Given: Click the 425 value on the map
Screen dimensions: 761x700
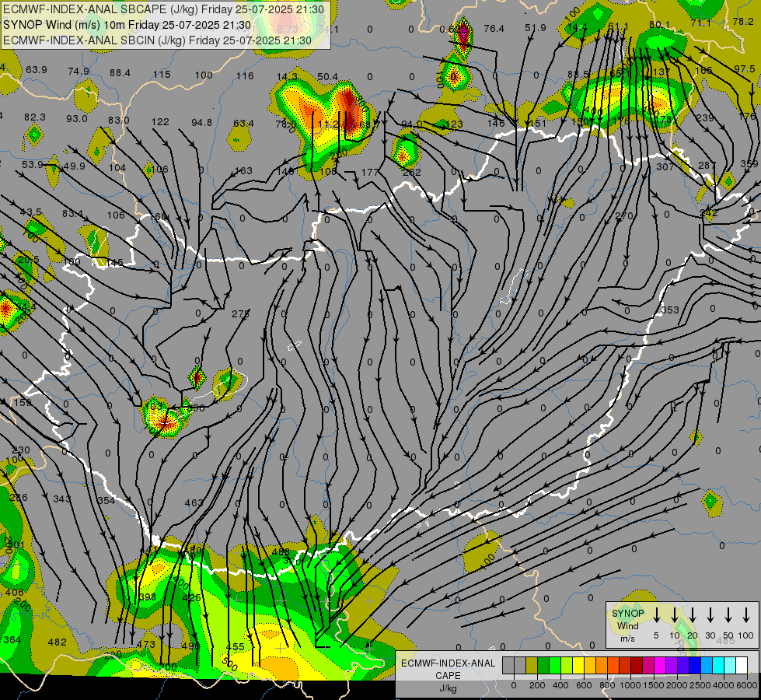Looking at the screenshot, I should tap(192, 597).
